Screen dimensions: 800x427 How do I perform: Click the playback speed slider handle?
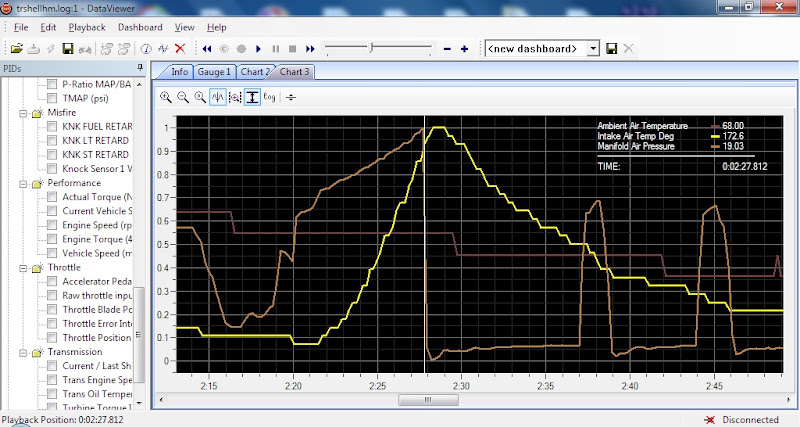coord(372,48)
